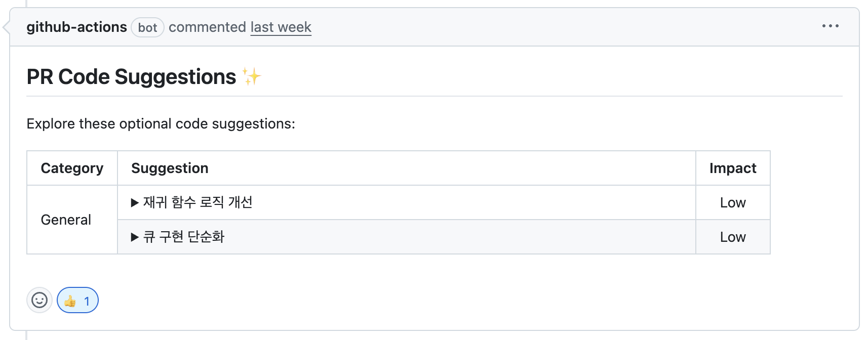
Task: Click the disclosure triangle in the first suggestion row
Action: coord(134,202)
